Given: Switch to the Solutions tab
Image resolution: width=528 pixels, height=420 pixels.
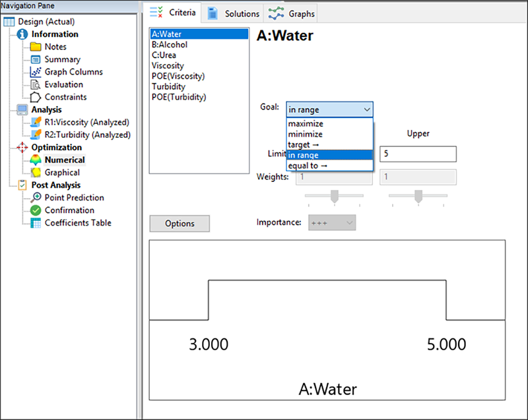Looking at the screenshot, I should pos(234,13).
